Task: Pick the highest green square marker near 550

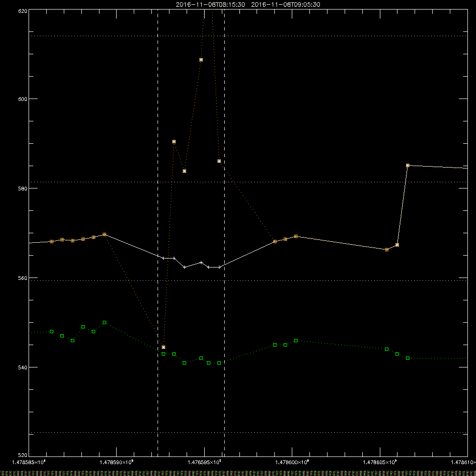Action: pos(104,322)
